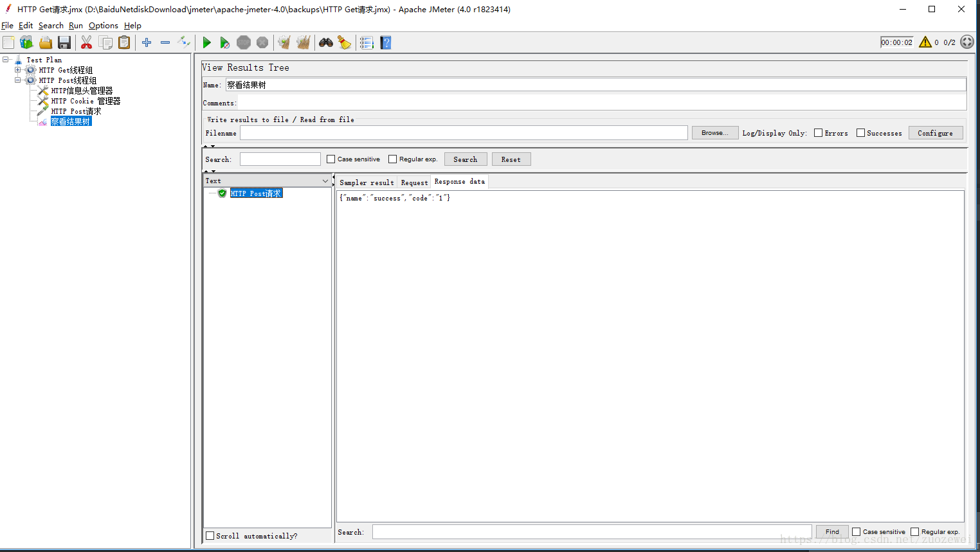The height and width of the screenshot is (552, 980).
Task: Enable Scroll automatically checkbox
Action: coord(210,536)
